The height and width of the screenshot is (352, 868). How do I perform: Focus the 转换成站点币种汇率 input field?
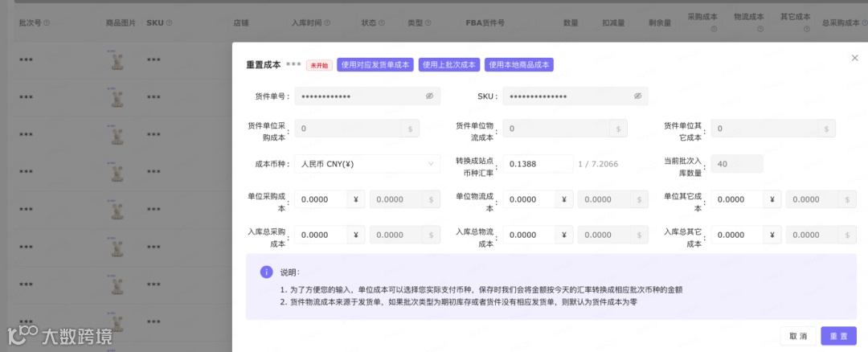click(x=538, y=164)
